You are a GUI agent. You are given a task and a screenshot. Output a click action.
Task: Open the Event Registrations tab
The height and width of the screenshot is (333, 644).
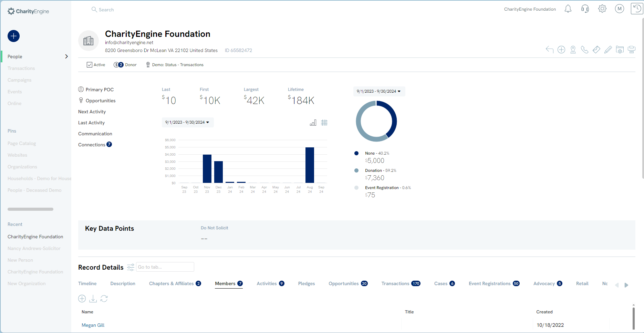[494, 283]
